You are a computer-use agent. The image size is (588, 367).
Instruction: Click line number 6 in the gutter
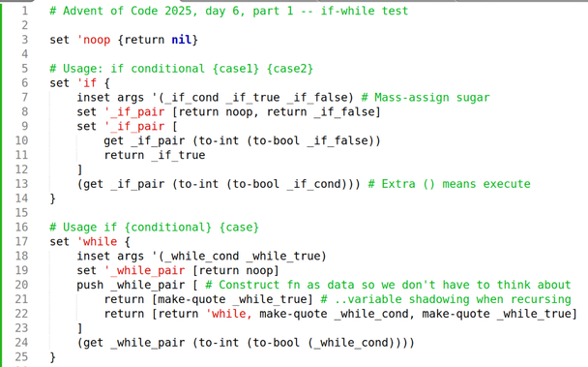[x=25, y=83]
